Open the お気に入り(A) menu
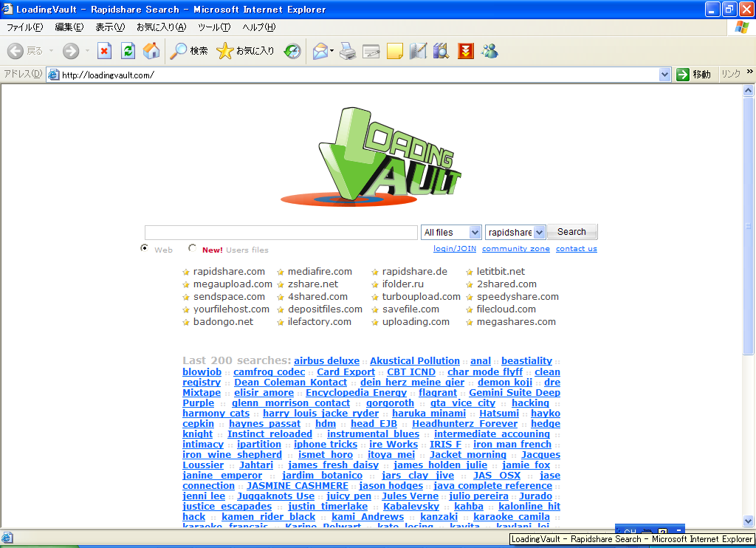 coord(161,27)
